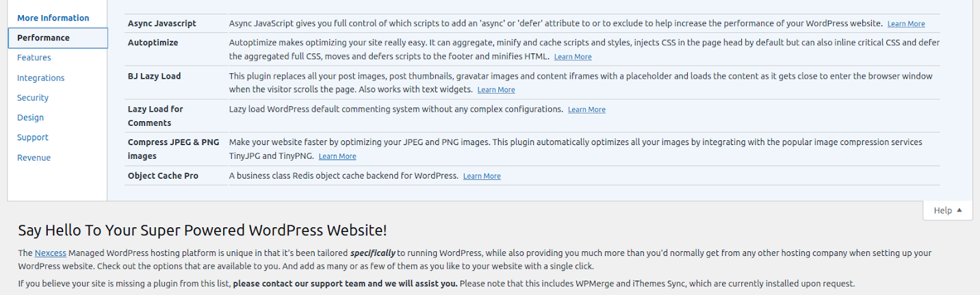Screen dimensions: 980x295
Task: View the Revenue tab
Action: pos(34,157)
